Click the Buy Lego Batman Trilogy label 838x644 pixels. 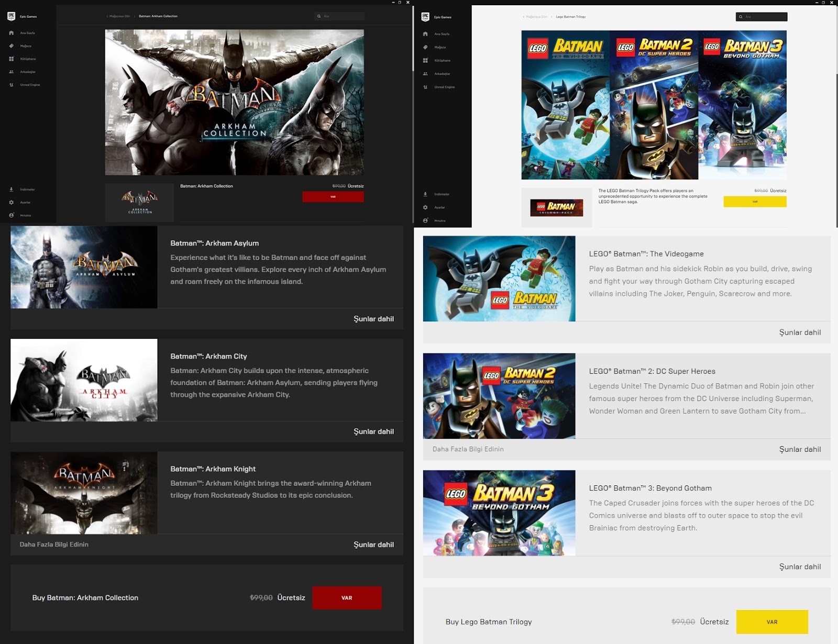click(x=489, y=622)
